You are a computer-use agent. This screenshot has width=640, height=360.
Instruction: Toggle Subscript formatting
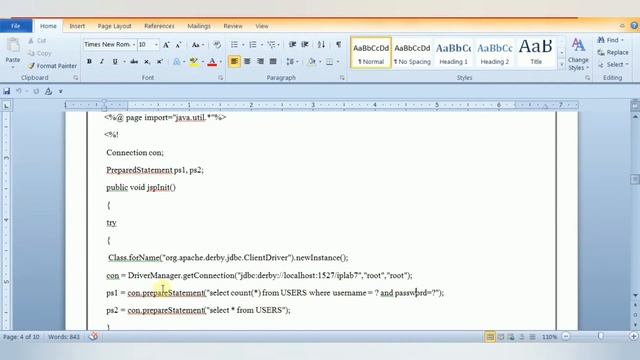click(x=147, y=62)
